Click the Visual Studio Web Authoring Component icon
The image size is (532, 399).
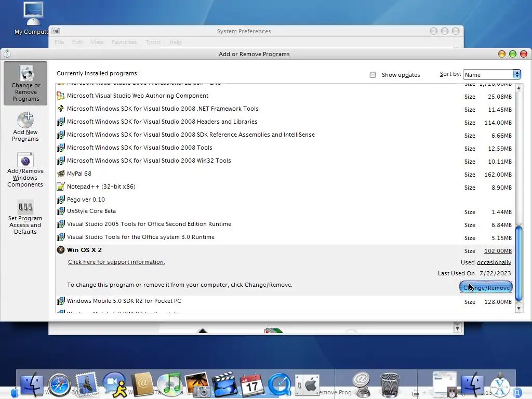pyautogui.click(x=61, y=96)
